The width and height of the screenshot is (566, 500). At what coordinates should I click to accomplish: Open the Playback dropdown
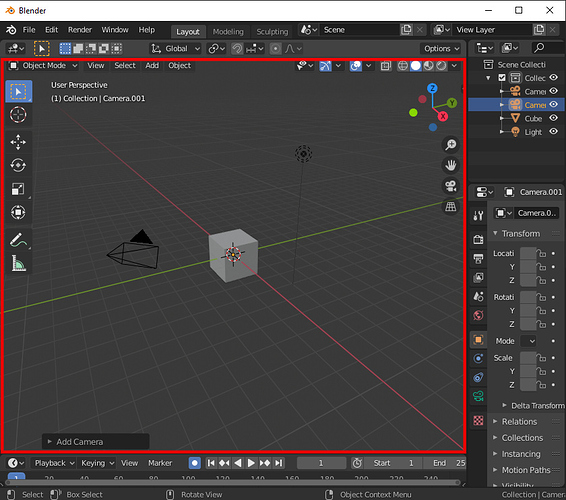54,463
